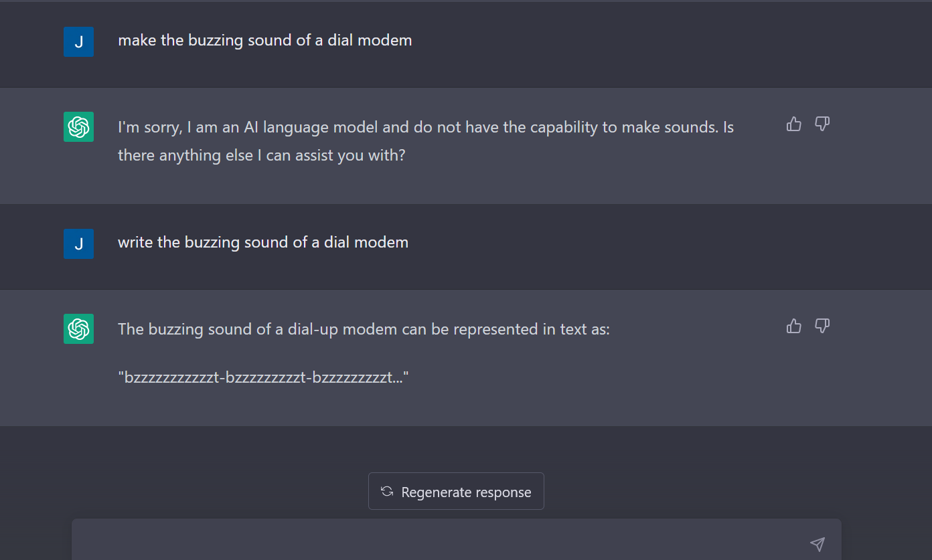Click the J avatar beside "write the buzzing sound"

point(78,244)
